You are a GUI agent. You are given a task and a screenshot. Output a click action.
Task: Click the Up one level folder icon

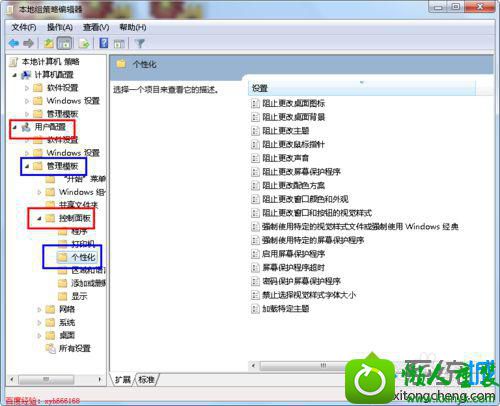pos(49,43)
